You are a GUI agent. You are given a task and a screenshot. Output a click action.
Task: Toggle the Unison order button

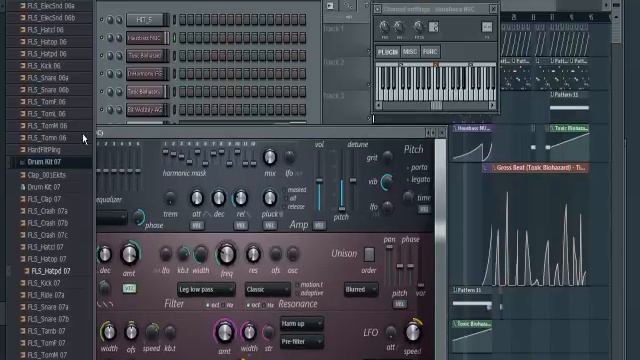[x=369, y=254]
